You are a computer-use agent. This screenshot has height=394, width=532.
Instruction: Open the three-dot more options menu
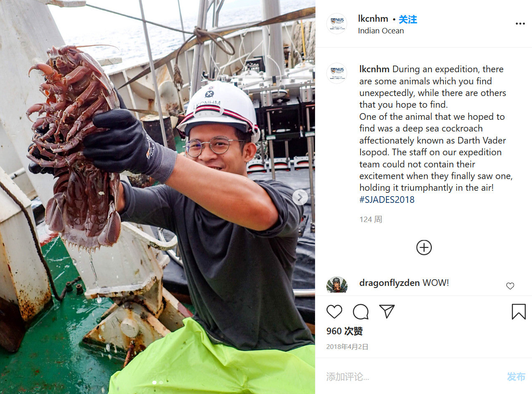[520, 24]
